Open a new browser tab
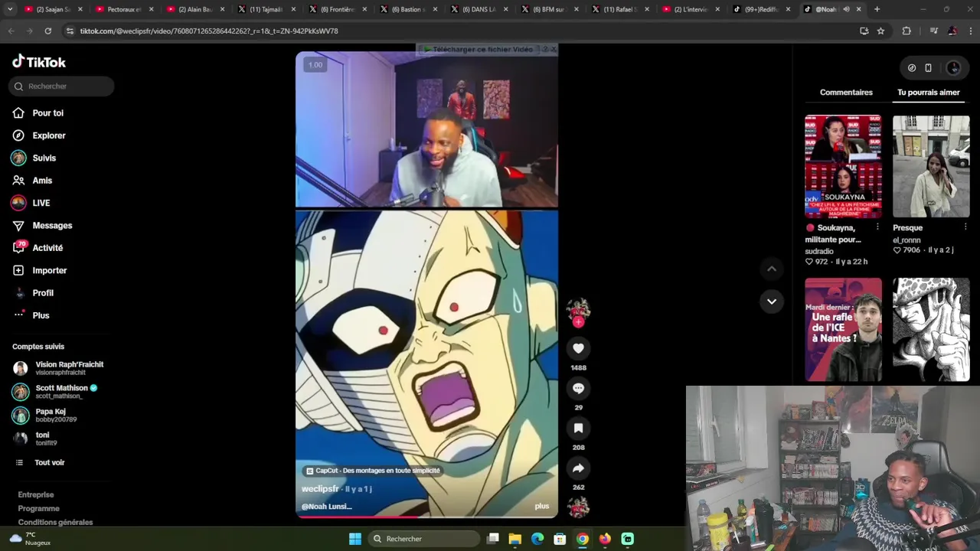Screen dimensions: 980x551 click(x=877, y=9)
